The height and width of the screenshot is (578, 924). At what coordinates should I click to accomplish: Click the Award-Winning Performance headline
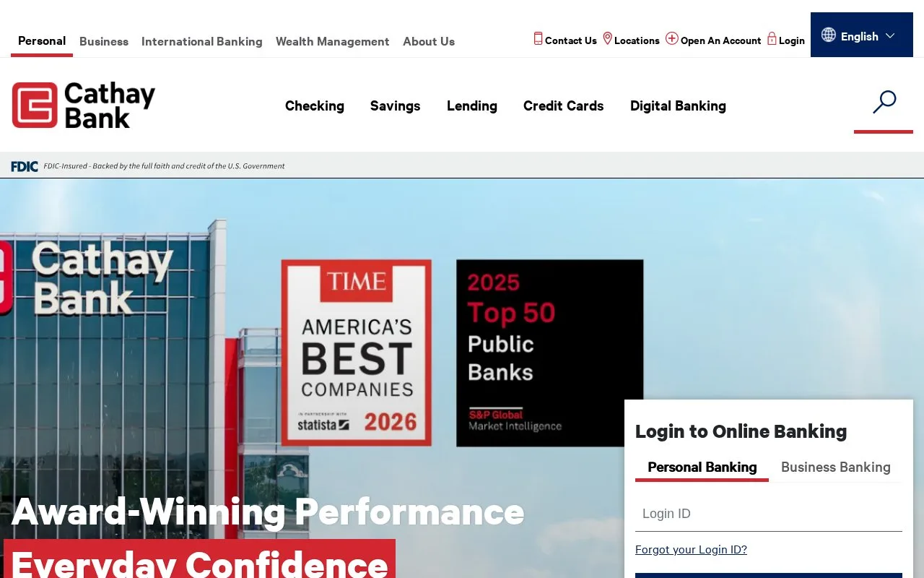tap(268, 512)
